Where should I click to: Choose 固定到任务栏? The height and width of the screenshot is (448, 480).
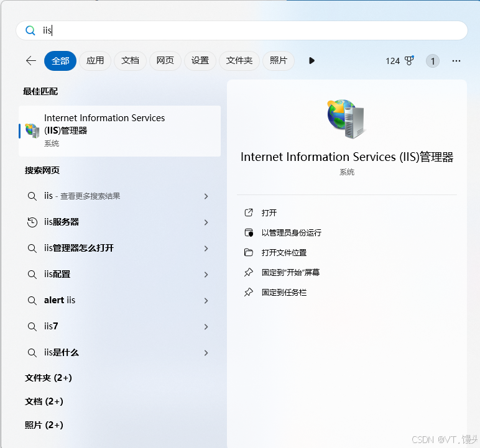[x=284, y=293]
